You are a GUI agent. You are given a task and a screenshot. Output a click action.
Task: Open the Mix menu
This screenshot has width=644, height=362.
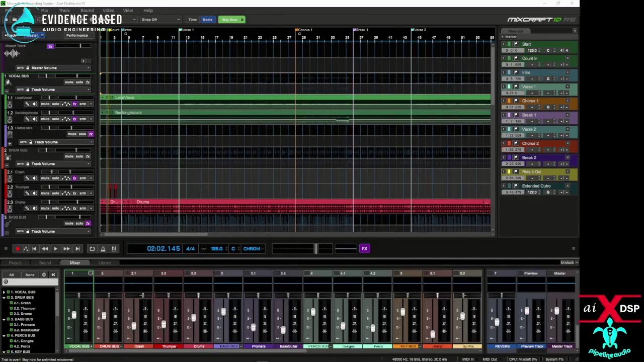(x=45, y=11)
